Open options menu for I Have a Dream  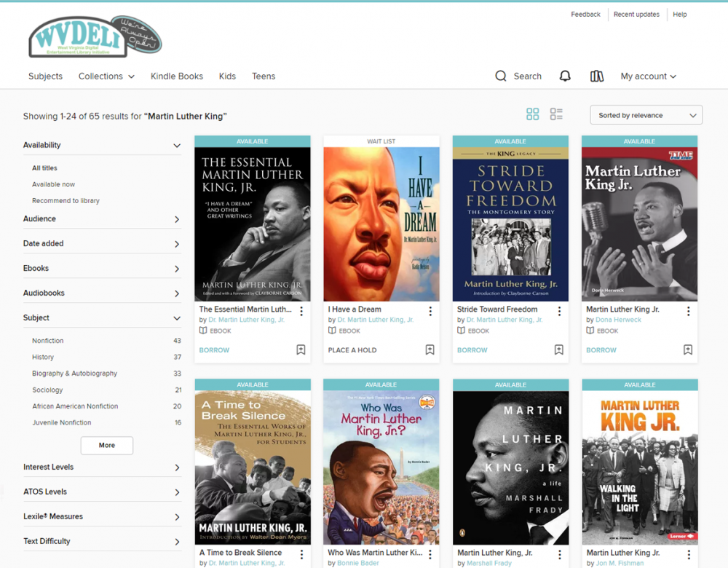pyautogui.click(x=430, y=311)
